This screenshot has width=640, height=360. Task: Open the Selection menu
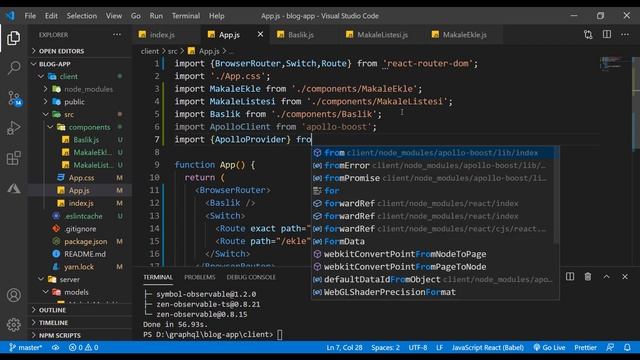tap(82, 16)
